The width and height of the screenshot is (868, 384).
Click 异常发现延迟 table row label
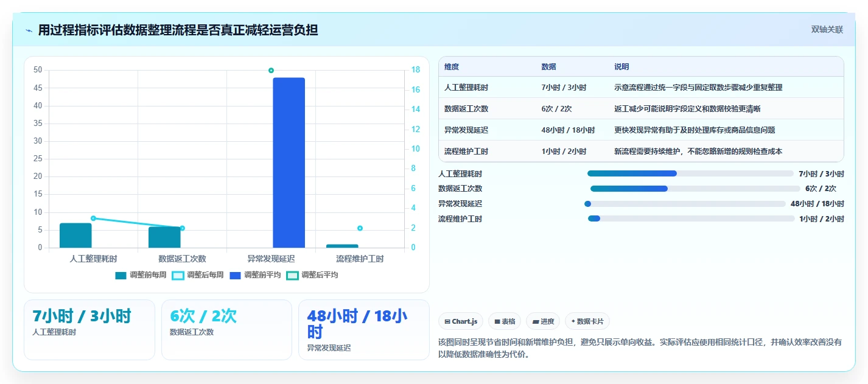(466, 130)
